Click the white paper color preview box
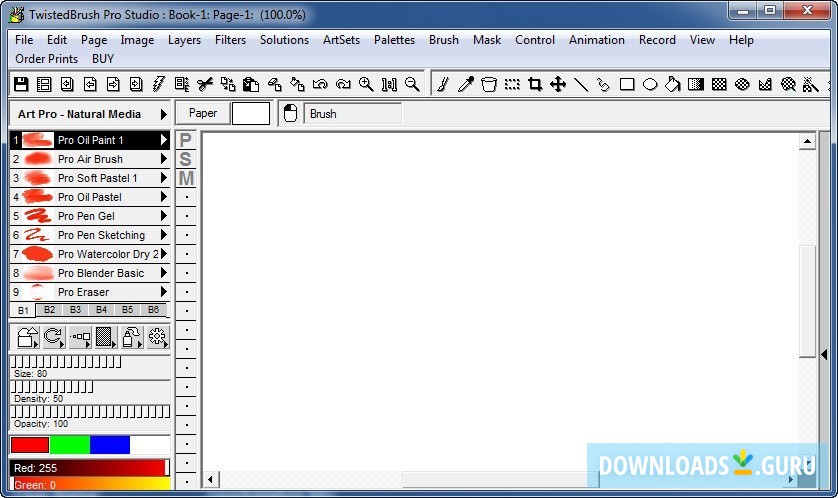838x498 pixels. click(251, 113)
